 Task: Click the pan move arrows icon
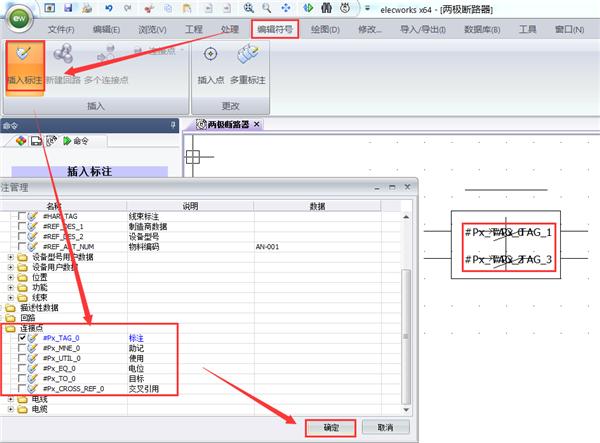(285, 8)
